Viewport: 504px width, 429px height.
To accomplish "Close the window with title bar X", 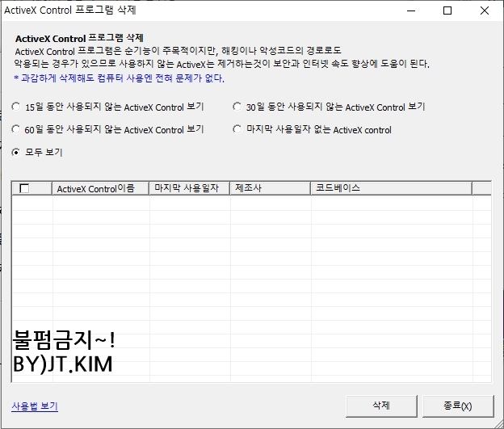I will tap(485, 11).
